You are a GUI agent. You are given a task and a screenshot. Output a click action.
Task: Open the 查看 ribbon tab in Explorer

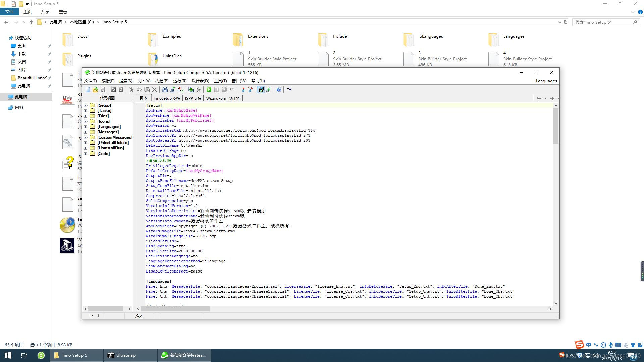click(63, 12)
